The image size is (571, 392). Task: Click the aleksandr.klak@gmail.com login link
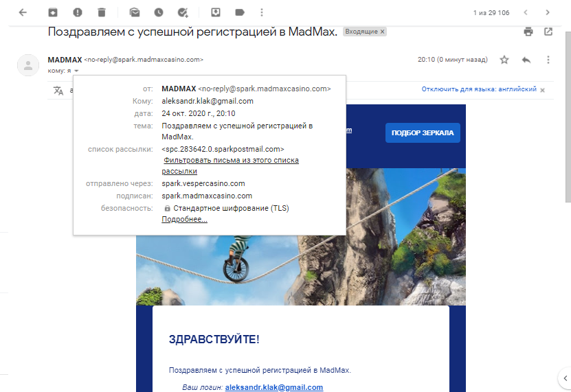point(274,387)
